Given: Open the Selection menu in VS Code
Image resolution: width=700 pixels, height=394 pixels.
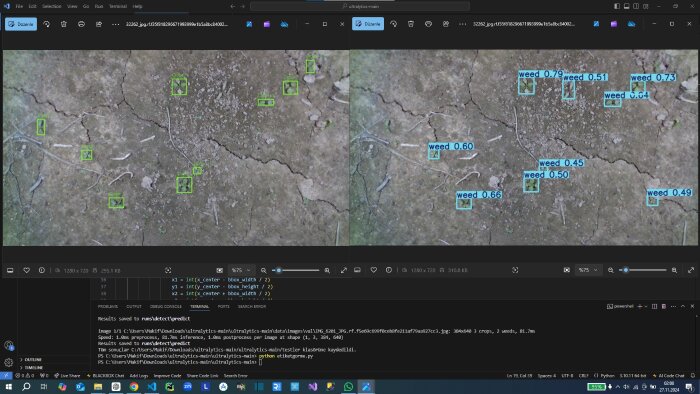Looking at the screenshot, I should coord(52,6).
